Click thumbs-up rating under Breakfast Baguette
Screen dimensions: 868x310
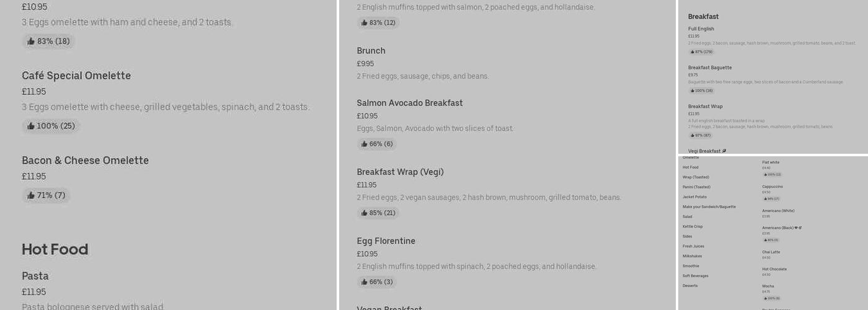(x=701, y=91)
